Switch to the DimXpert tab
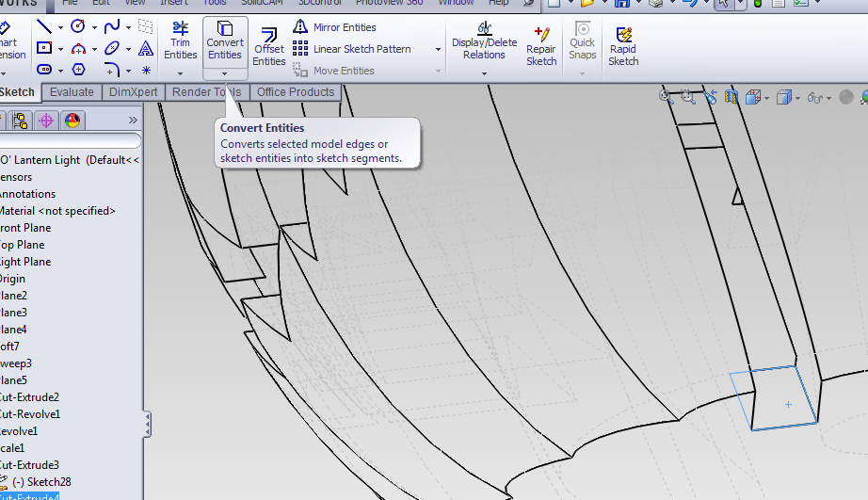The image size is (868, 500). (134, 92)
